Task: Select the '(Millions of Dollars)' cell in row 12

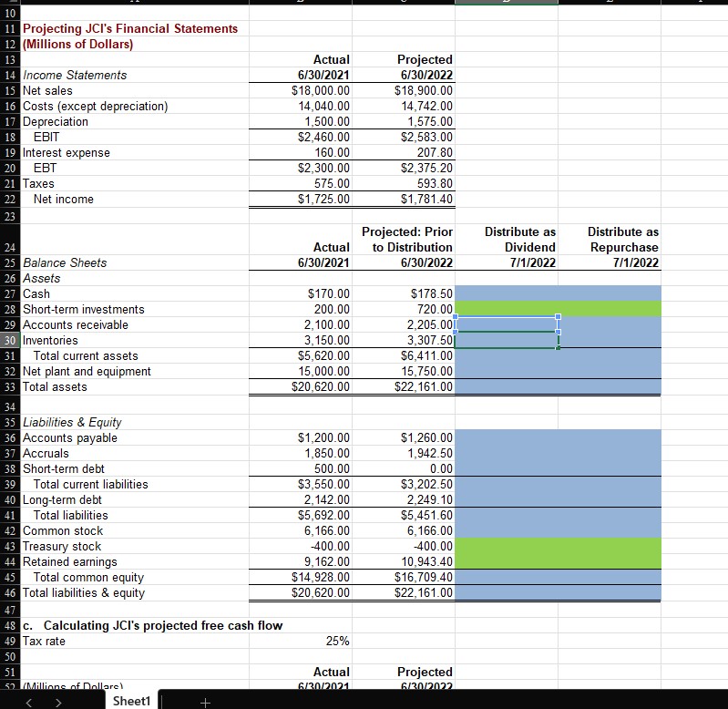Action: [78, 44]
